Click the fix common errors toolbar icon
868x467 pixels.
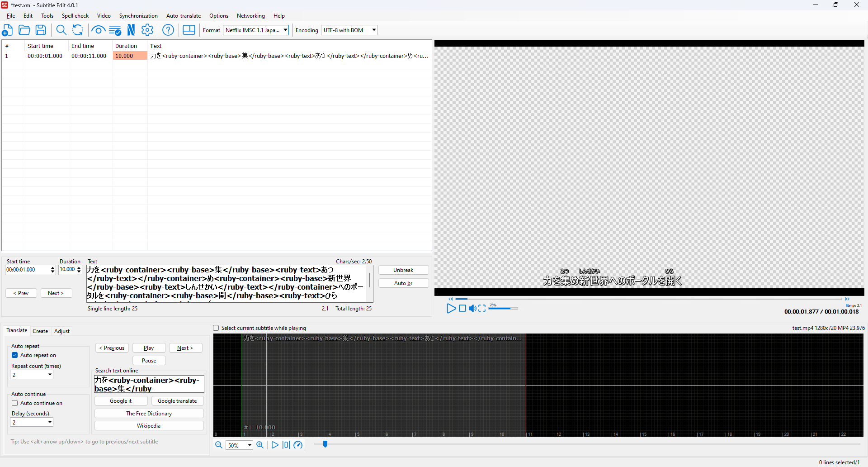(x=114, y=30)
